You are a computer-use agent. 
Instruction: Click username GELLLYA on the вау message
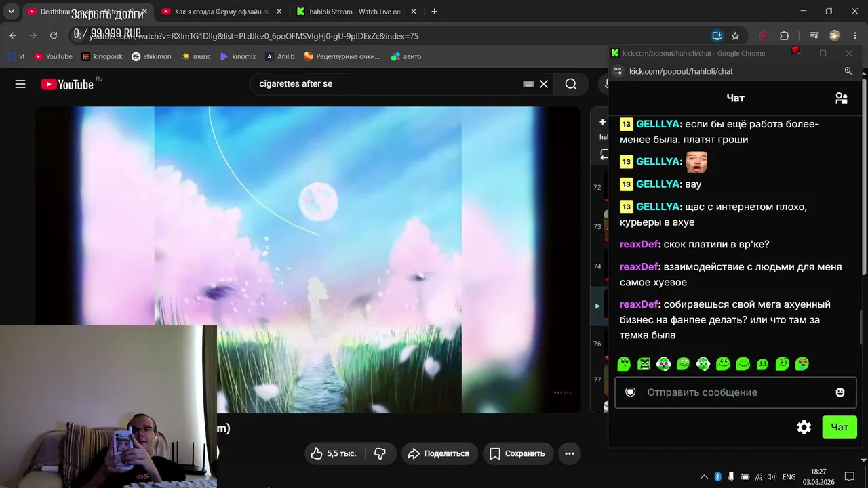click(x=658, y=184)
